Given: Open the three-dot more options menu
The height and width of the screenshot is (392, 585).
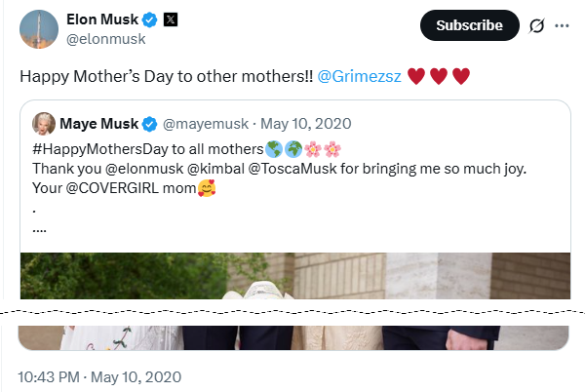Looking at the screenshot, I should [561, 25].
